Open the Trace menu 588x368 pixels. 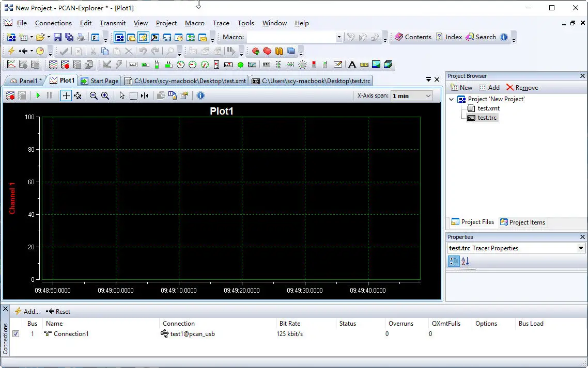coord(221,23)
